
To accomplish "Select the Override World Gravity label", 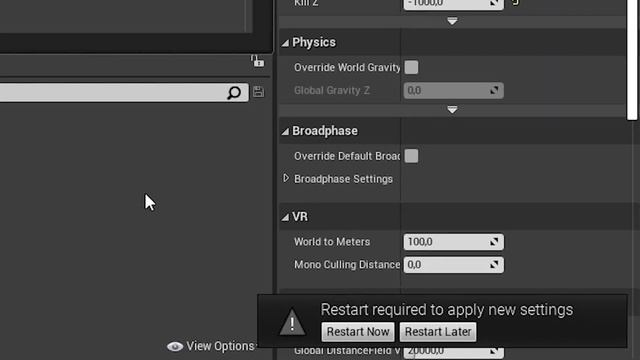I will 347,67.
